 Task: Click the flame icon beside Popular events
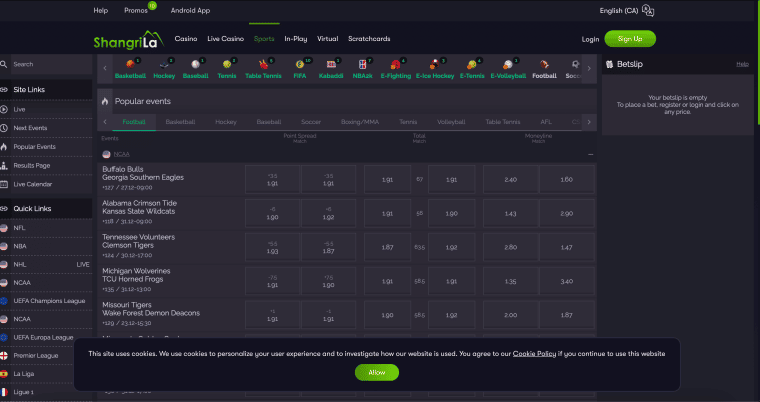(105, 101)
